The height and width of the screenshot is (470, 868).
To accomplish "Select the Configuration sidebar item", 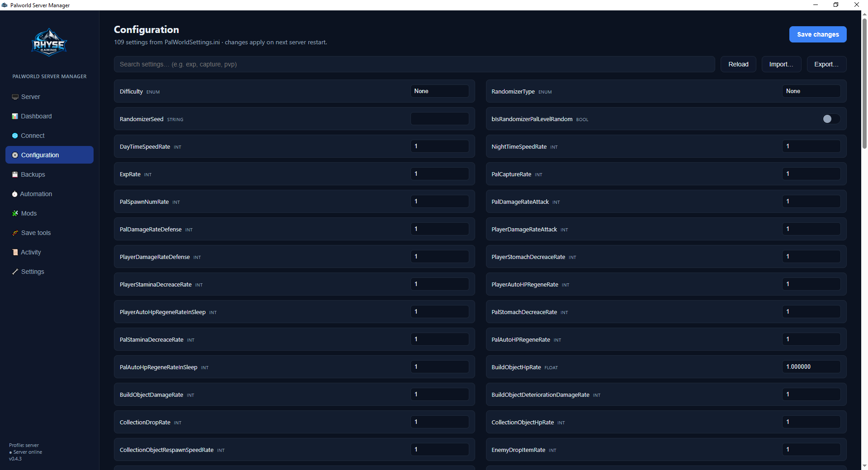I will click(x=49, y=155).
